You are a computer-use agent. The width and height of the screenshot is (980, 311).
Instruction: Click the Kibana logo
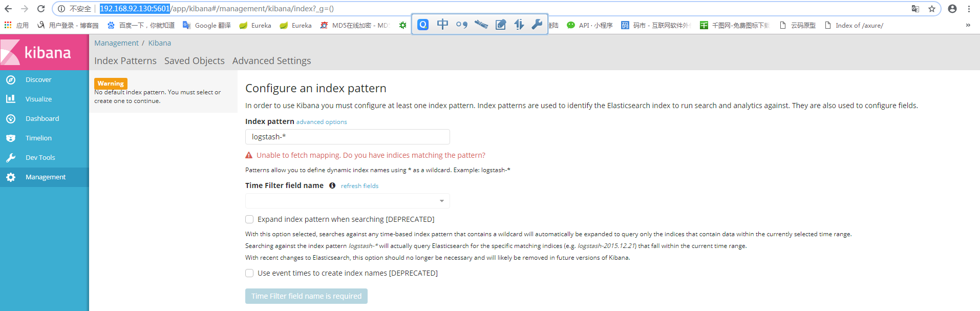coord(45,52)
